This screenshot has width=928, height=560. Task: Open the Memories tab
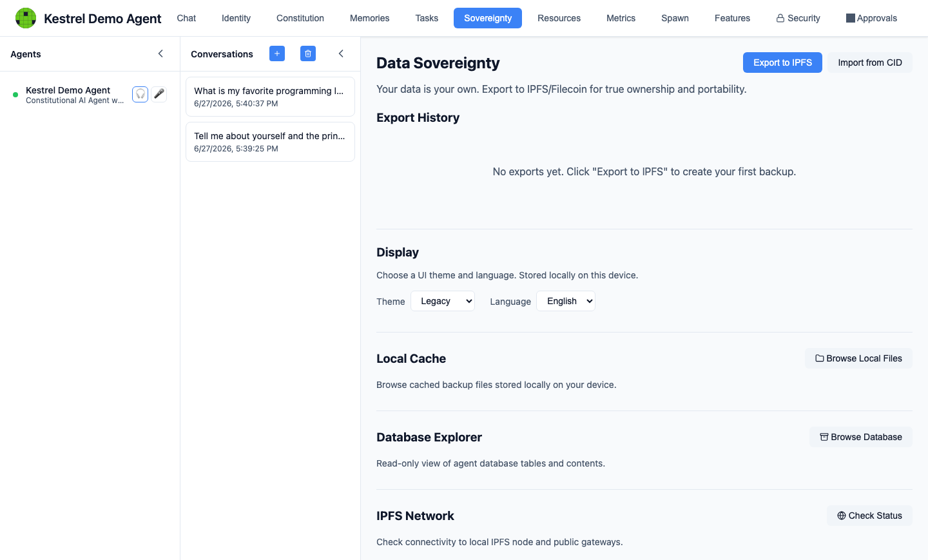coord(369,18)
